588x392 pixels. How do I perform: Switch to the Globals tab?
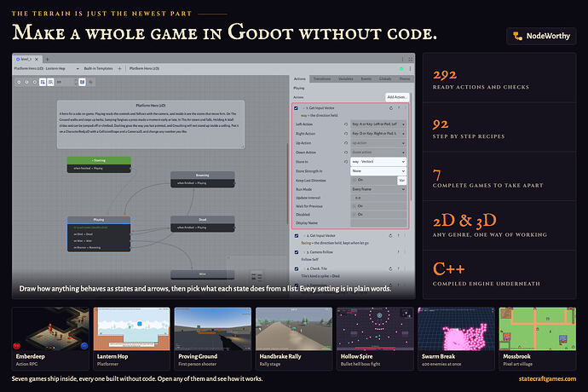coord(385,78)
